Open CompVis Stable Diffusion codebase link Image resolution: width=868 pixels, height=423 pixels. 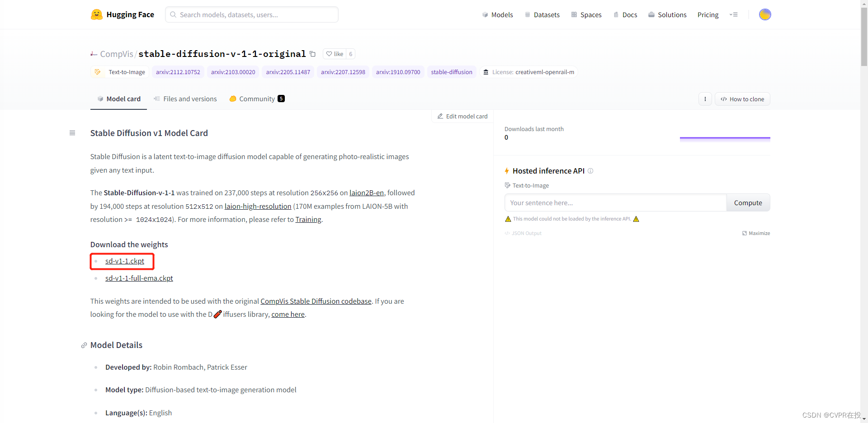[316, 301]
